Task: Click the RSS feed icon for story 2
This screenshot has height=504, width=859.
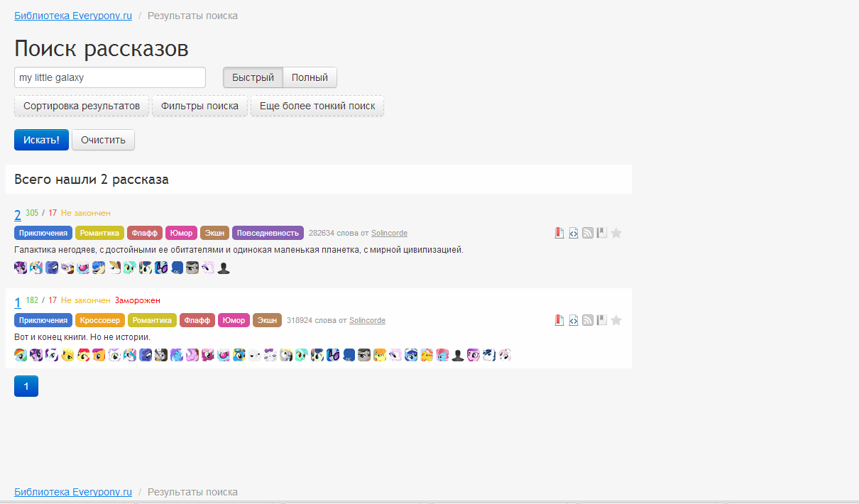Action: coord(588,233)
